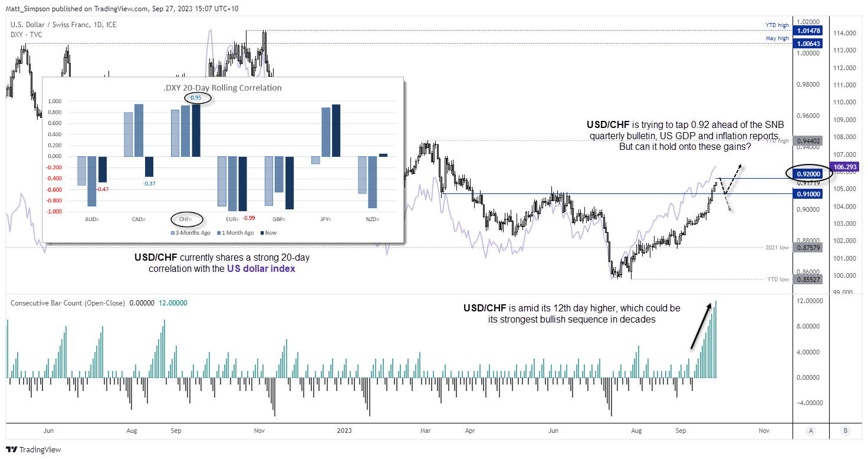This screenshot has width=868, height=460.
Task: Click the CHF= category label in the inset
Action: click(x=186, y=219)
